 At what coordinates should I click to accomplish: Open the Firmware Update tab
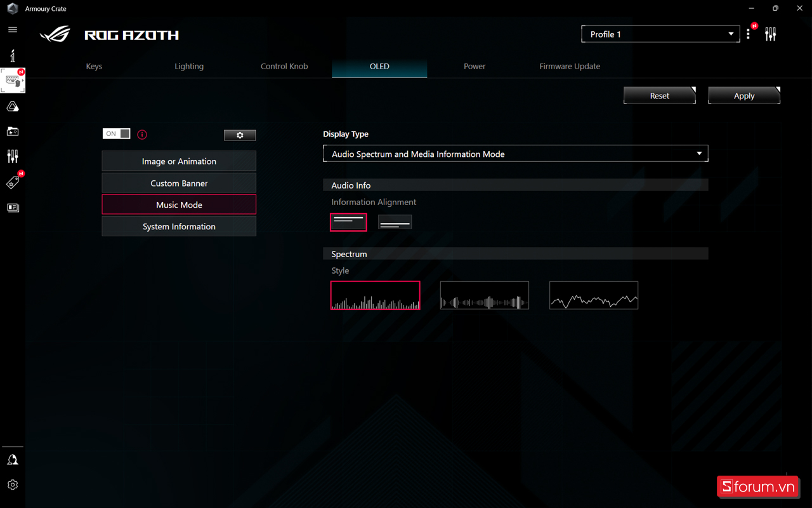570,66
